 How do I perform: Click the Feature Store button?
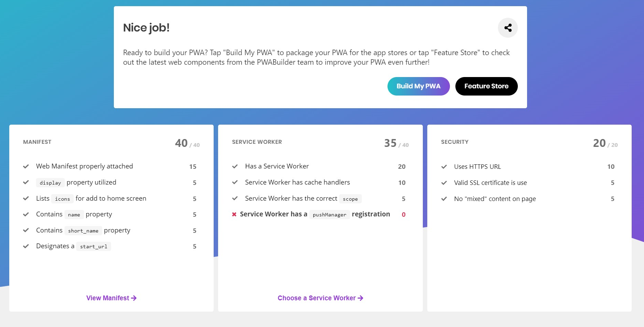click(x=486, y=86)
